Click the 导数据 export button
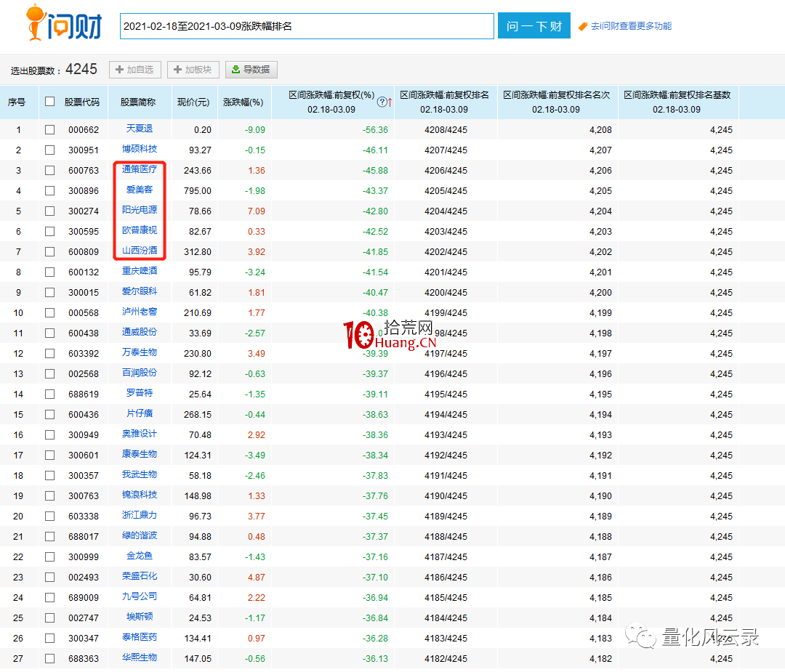This screenshot has width=785, height=672. [x=251, y=70]
